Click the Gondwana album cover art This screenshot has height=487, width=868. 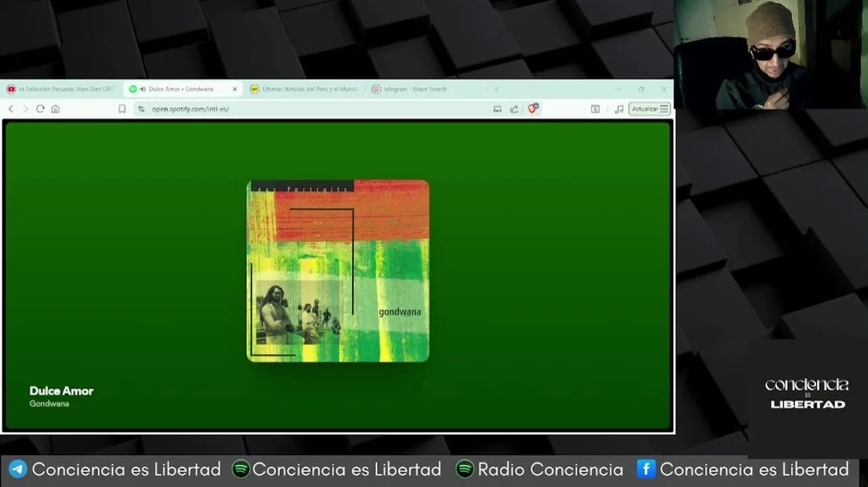tap(338, 271)
